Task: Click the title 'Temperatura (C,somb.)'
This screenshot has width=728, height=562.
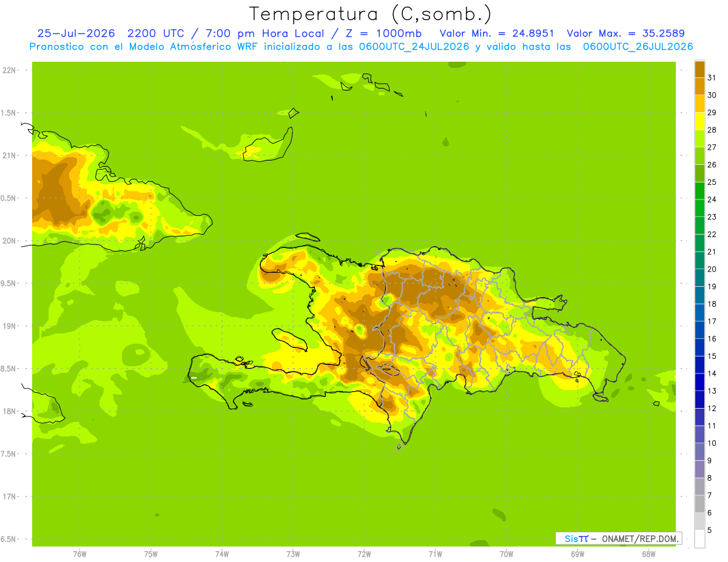Action: click(x=371, y=14)
